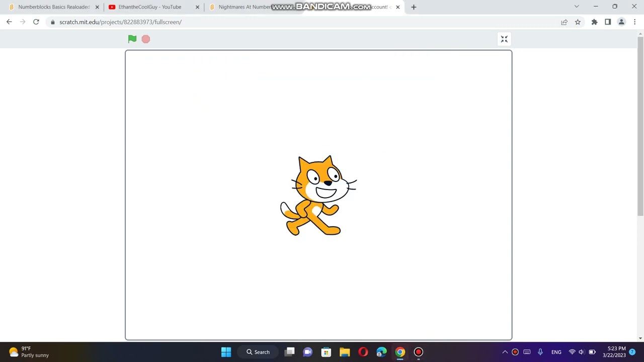Select the Nightmares At Number tab
Viewport: 644px width, 362px height.
[x=245, y=7]
